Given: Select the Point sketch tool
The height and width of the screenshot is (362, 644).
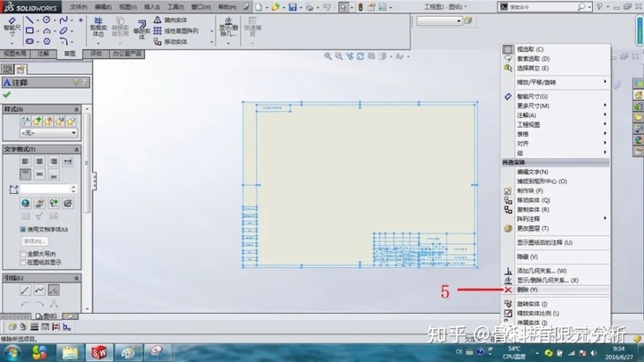Looking at the screenshot, I should coord(80,20).
